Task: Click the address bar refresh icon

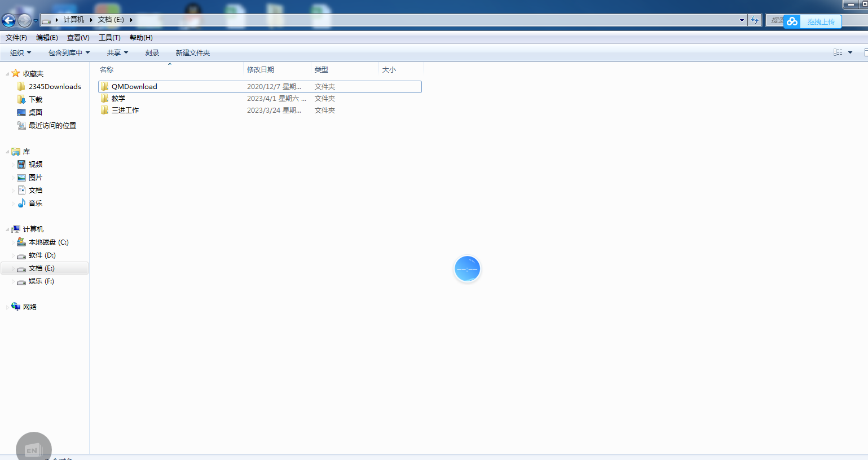Action: [x=755, y=20]
